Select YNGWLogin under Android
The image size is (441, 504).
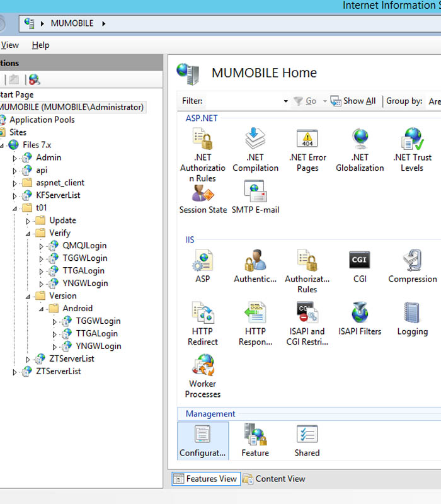click(98, 346)
